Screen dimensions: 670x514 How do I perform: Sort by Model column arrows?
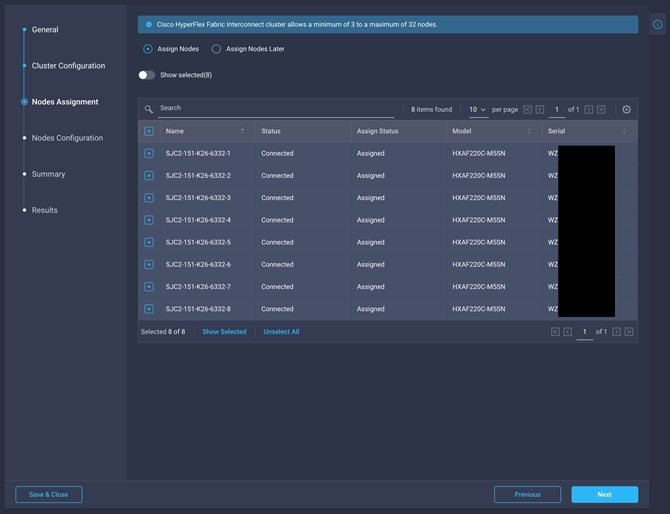pos(529,131)
